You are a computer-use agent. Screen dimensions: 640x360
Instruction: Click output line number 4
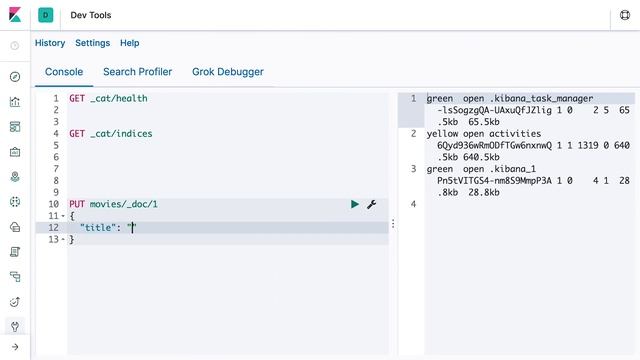pyautogui.click(x=413, y=204)
